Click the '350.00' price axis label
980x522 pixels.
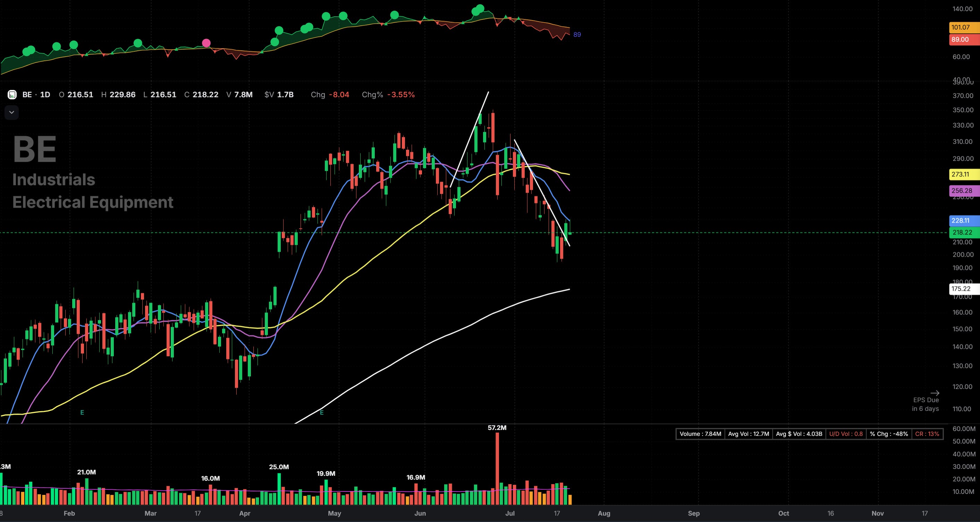tap(963, 110)
